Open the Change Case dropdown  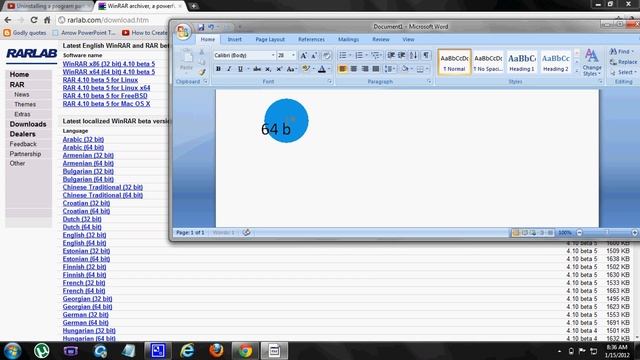pyautogui.click(x=291, y=69)
